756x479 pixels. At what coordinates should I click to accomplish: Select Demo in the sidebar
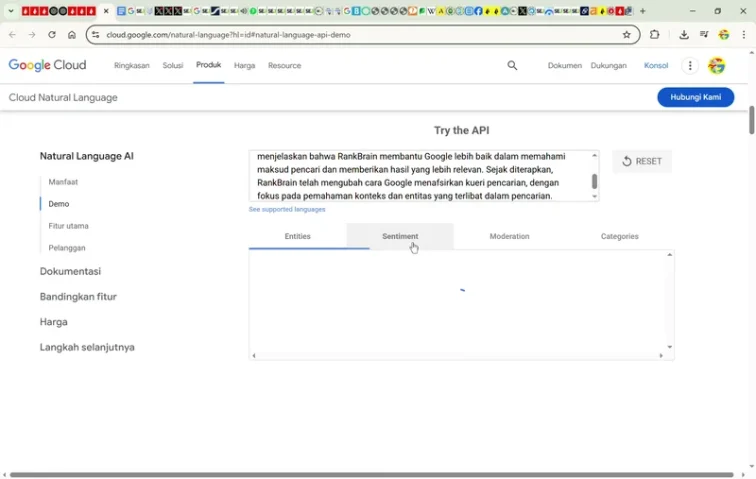click(59, 204)
